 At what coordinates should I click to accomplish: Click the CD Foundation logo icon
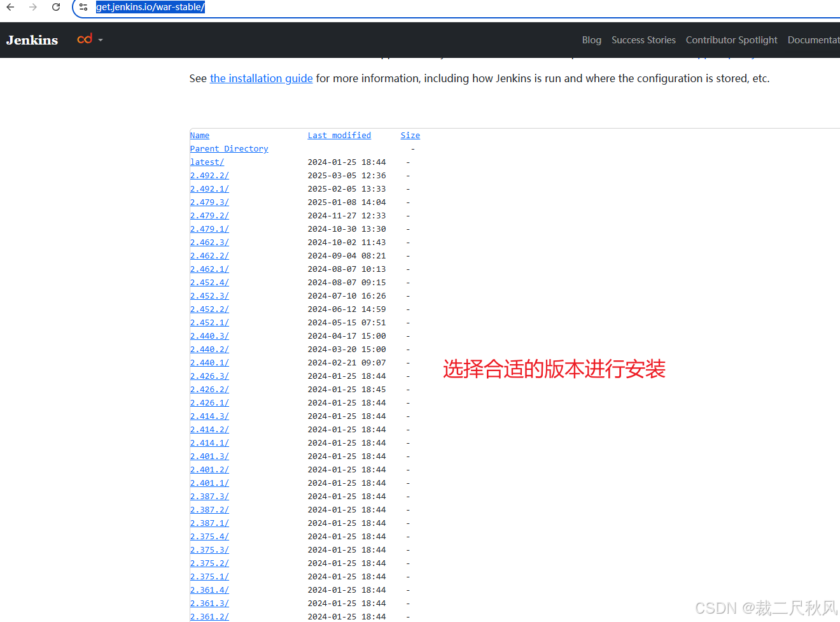(x=85, y=39)
